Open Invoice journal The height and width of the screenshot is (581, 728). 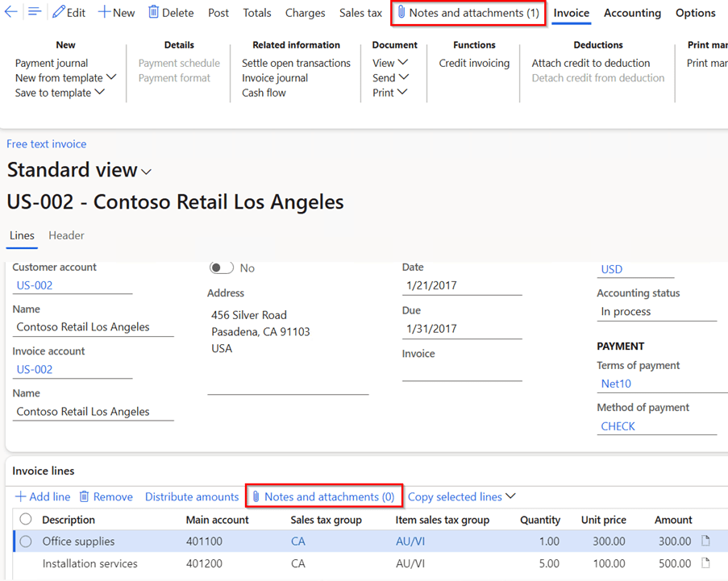pyautogui.click(x=274, y=77)
